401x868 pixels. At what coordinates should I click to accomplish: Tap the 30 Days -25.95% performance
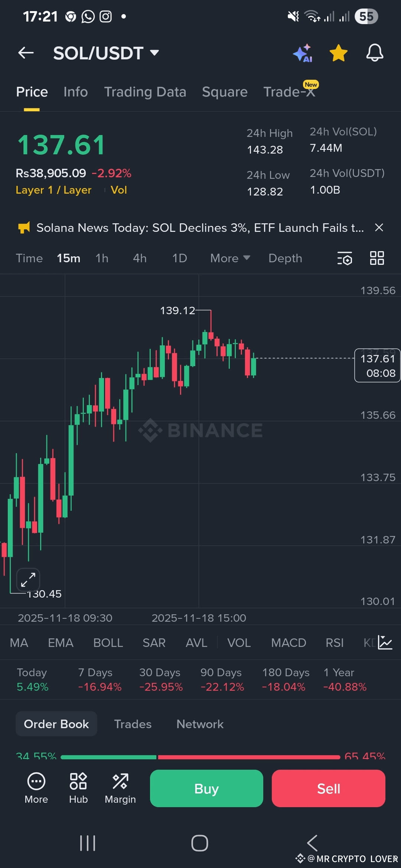[161, 680]
